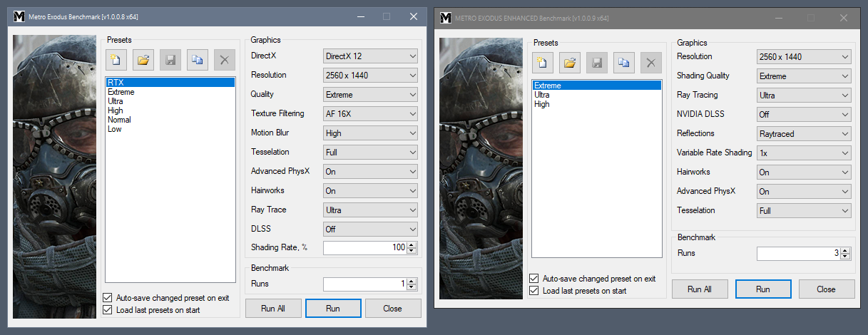Open Resolution dropdown in Enhanced Benchmark window
The width and height of the screenshot is (868, 335).
coord(804,56)
